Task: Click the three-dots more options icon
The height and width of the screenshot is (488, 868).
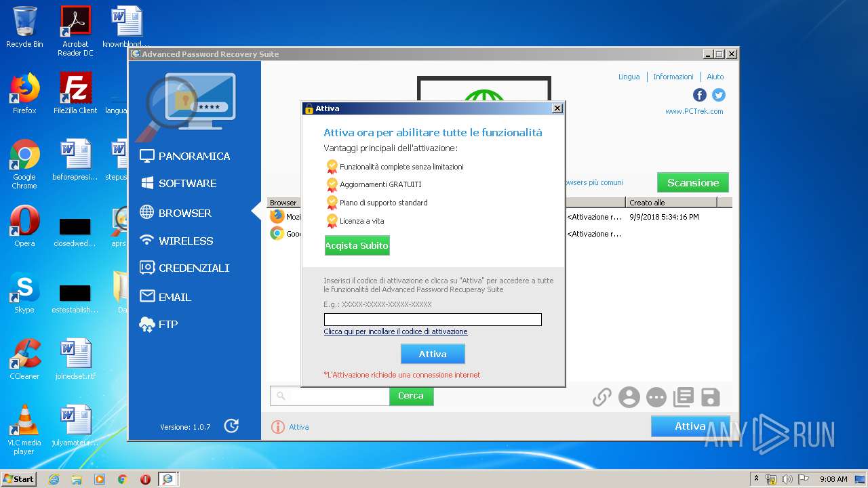Action: click(656, 397)
